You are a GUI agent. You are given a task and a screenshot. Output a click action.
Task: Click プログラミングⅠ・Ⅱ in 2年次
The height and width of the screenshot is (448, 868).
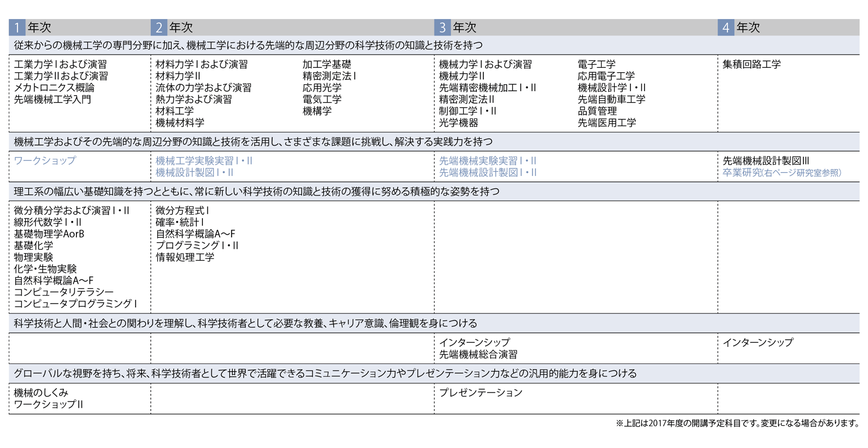click(197, 245)
